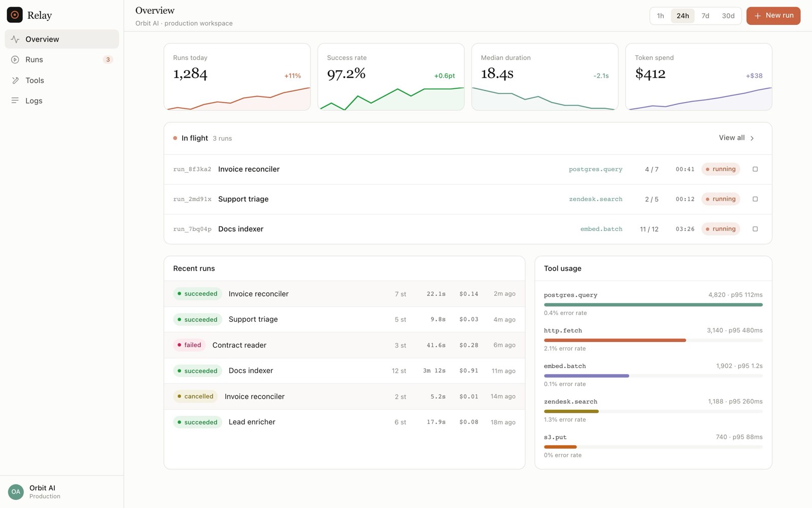The image size is (812, 508).
Task: Open the Overview pulse icon in sidebar
Action: pyautogui.click(x=15, y=39)
